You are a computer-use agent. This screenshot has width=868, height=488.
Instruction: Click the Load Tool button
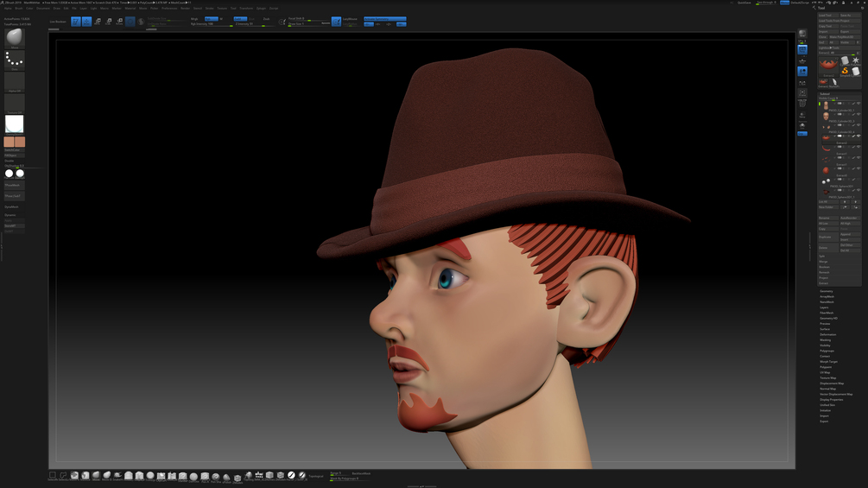click(828, 16)
